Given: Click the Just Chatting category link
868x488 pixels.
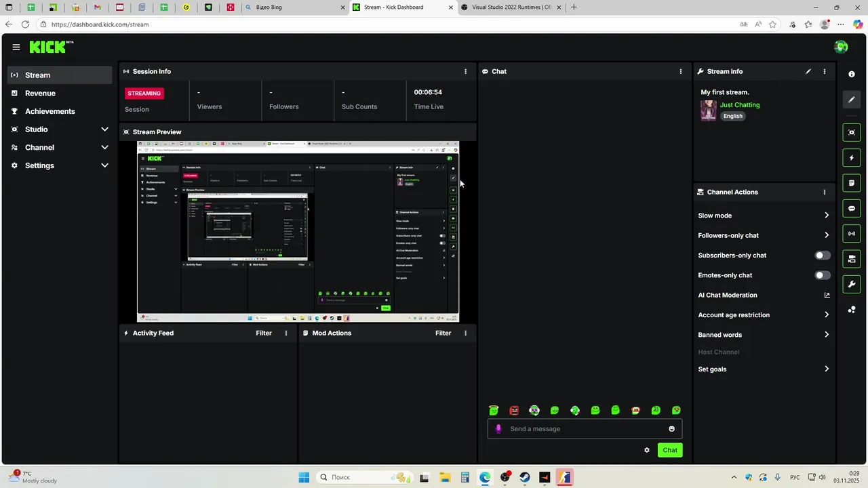Looking at the screenshot, I should (740, 105).
